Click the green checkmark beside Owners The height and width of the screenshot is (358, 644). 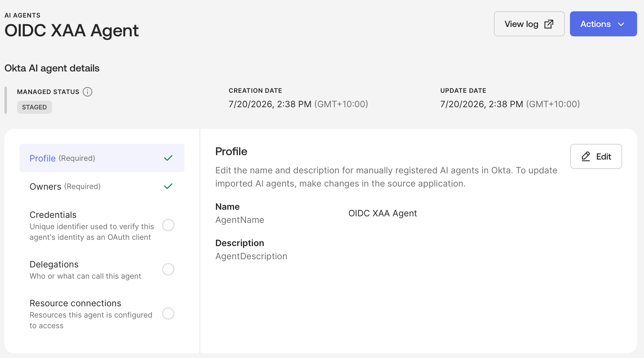168,186
